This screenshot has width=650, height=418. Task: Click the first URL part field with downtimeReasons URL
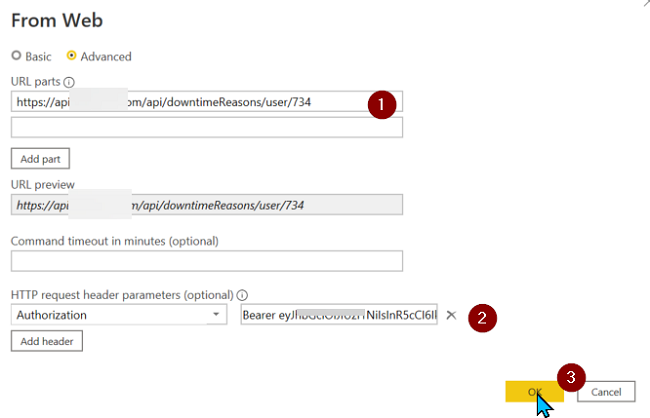(x=190, y=102)
